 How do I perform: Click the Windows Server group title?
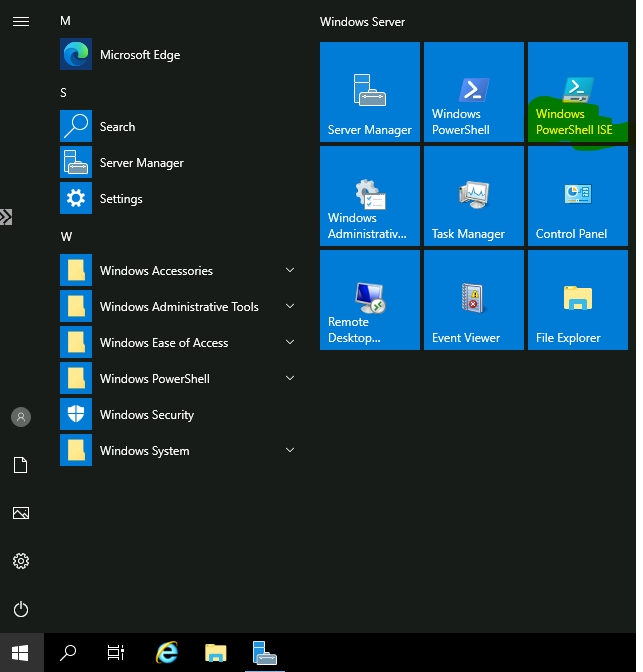(x=362, y=22)
